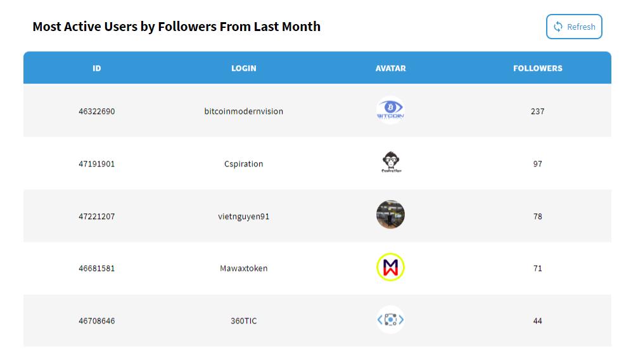This screenshot has width=631, height=364.
Task: Click the Mawaxtoken login name
Action: pos(244,268)
